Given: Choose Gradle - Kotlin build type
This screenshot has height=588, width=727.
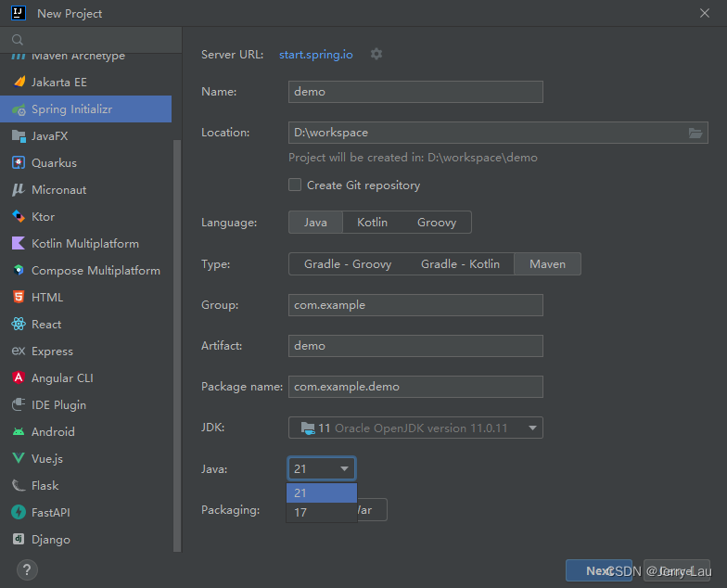Looking at the screenshot, I should click(460, 263).
